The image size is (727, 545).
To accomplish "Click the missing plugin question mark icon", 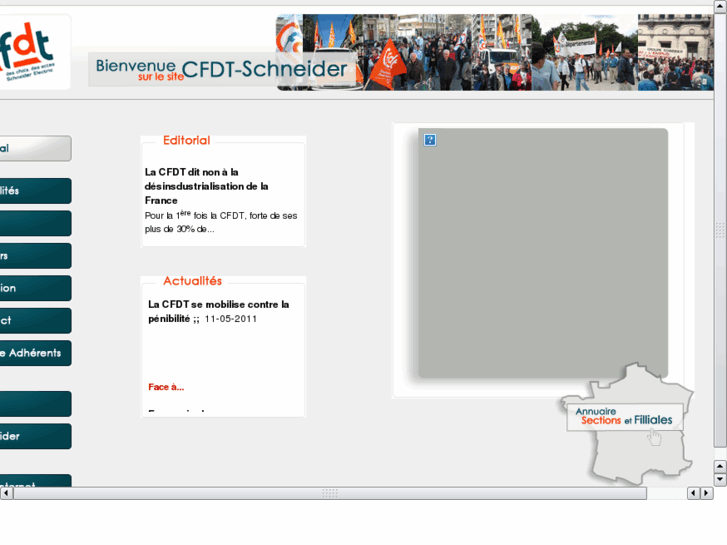I will [430, 140].
